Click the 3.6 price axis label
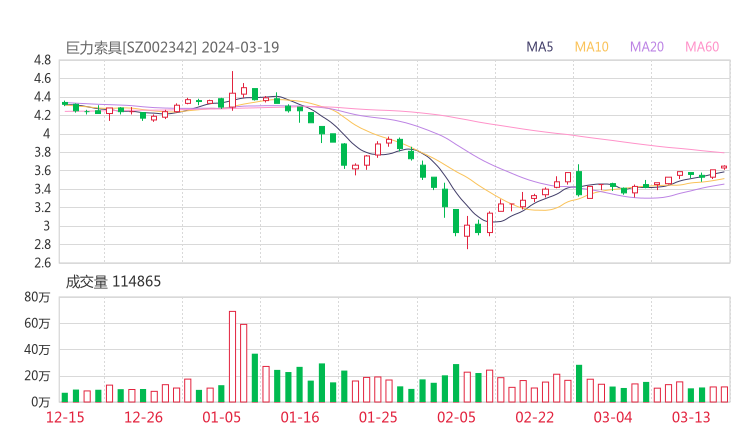Viewport: 740px width, 440px height. 42,170
